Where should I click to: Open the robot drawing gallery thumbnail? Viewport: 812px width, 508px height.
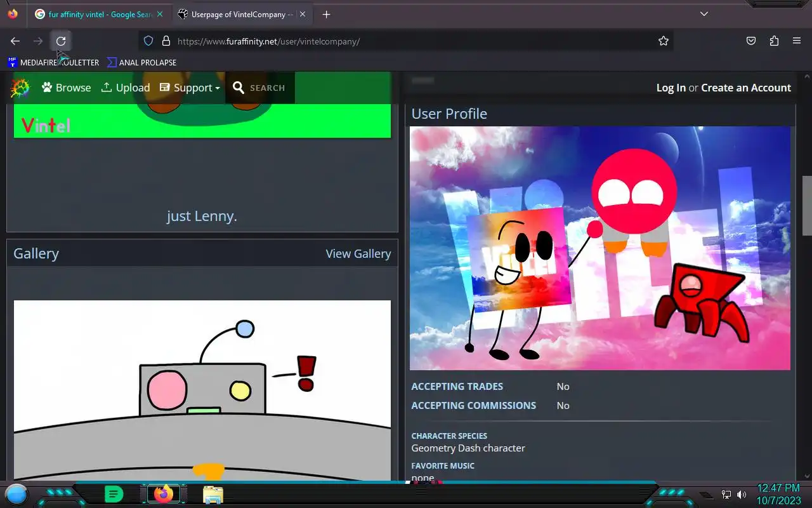point(202,390)
